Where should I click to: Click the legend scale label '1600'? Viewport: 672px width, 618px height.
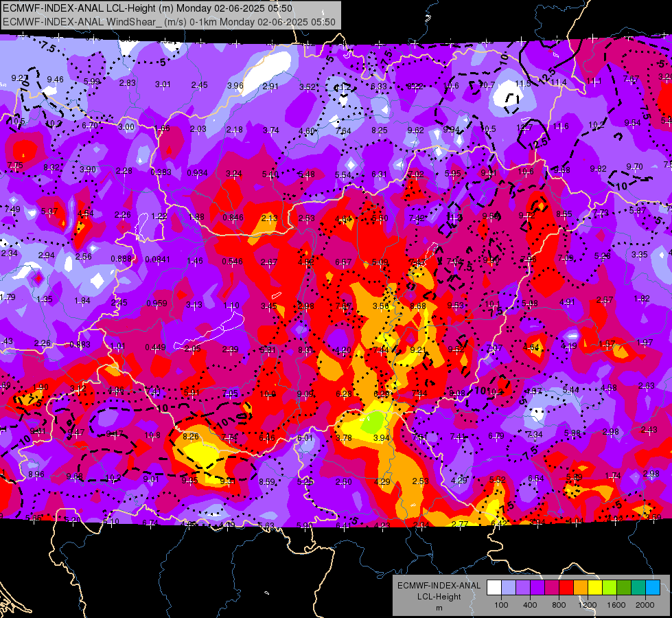616,605
